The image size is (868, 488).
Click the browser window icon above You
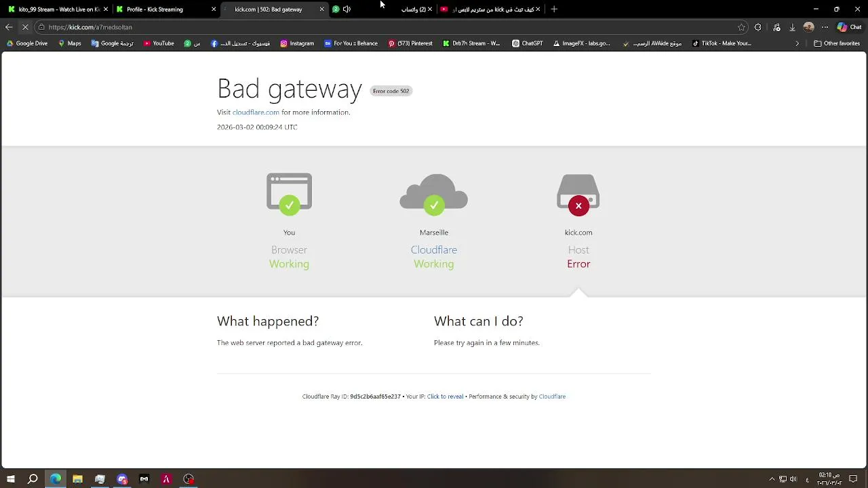pyautogui.click(x=289, y=195)
